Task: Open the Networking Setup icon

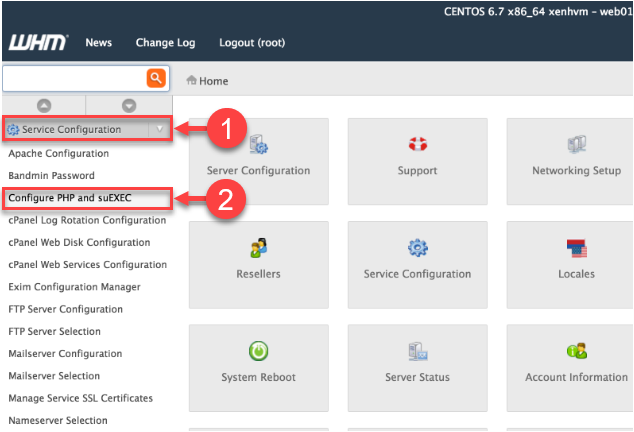Action: (x=576, y=146)
